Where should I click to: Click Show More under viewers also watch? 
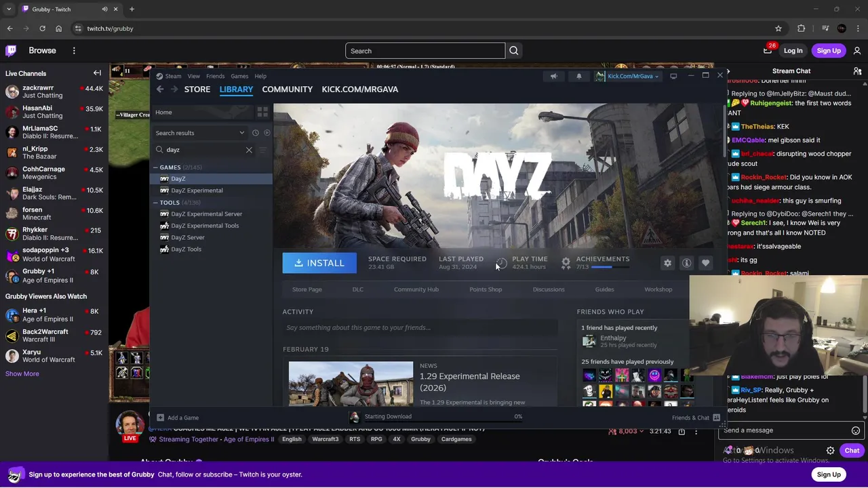(22, 373)
